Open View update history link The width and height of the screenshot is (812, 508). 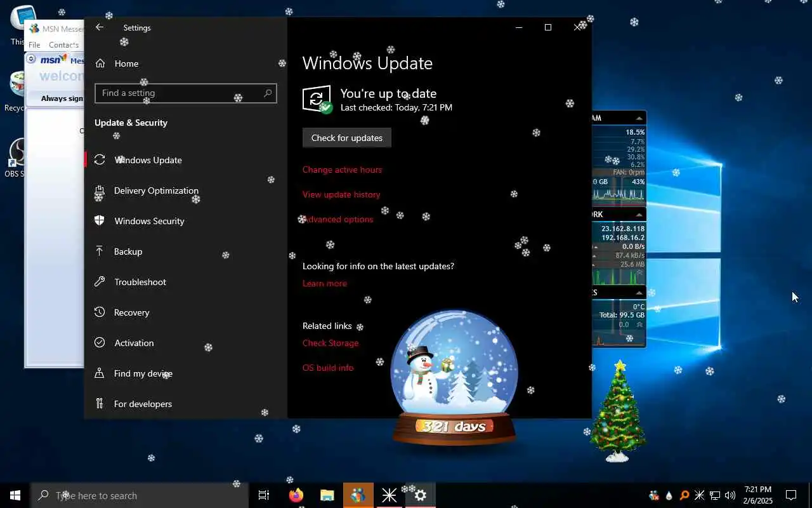click(341, 194)
